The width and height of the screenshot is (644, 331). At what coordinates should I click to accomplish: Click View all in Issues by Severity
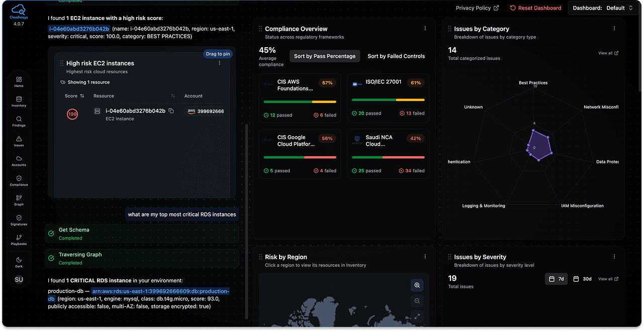608,279
